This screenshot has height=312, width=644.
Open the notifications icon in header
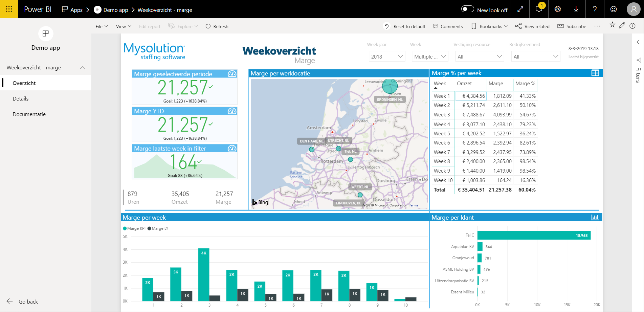coord(539,9)
